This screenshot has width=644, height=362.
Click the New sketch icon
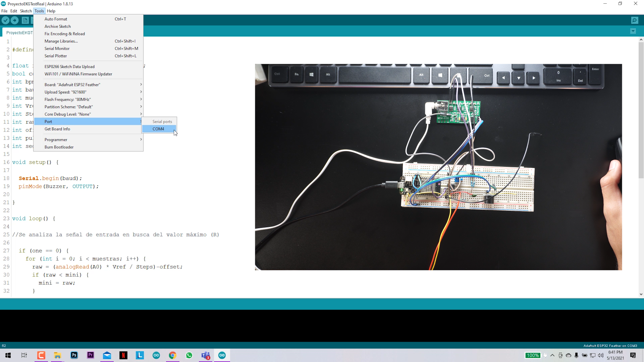[25, 20]
